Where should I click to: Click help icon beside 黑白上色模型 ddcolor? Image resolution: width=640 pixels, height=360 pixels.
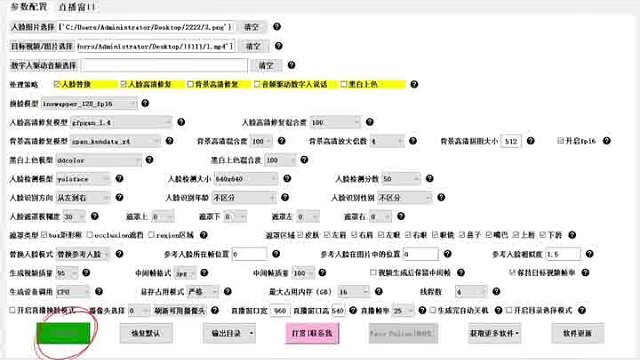tap(149, 160)
